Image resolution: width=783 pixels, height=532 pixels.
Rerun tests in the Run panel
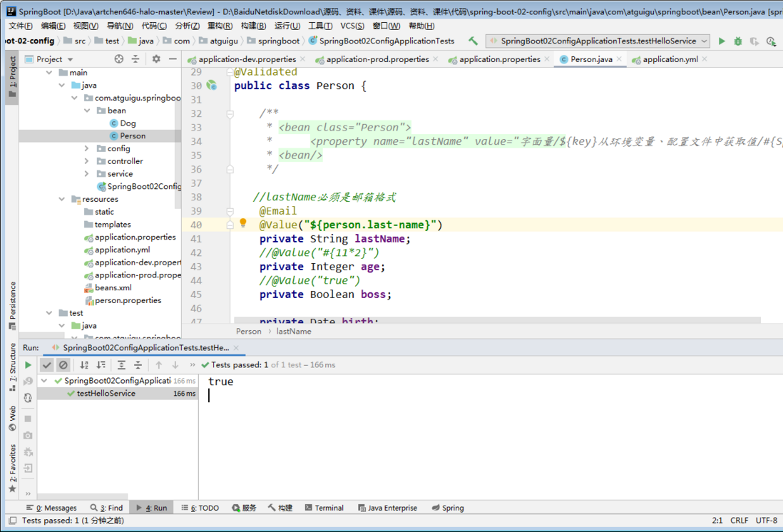coord(28,365)
